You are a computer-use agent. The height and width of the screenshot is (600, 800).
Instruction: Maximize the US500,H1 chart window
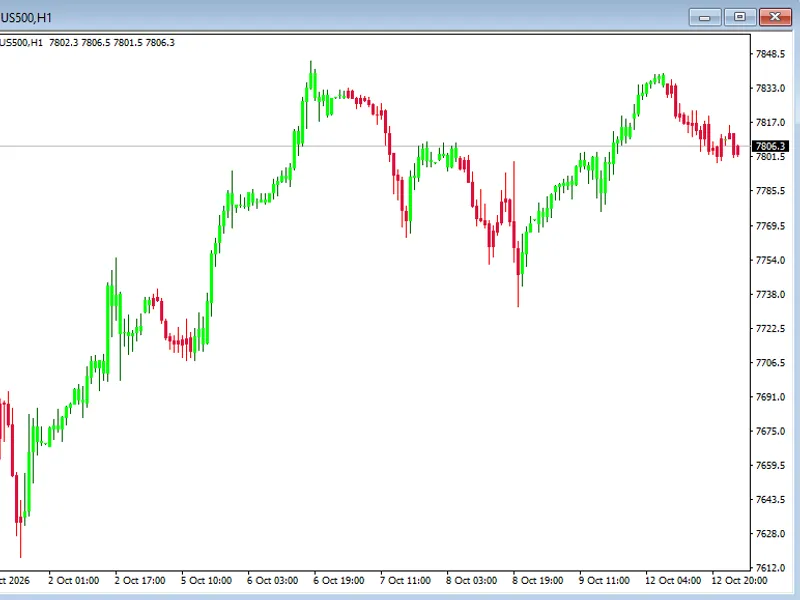click(x=740, y=17)
